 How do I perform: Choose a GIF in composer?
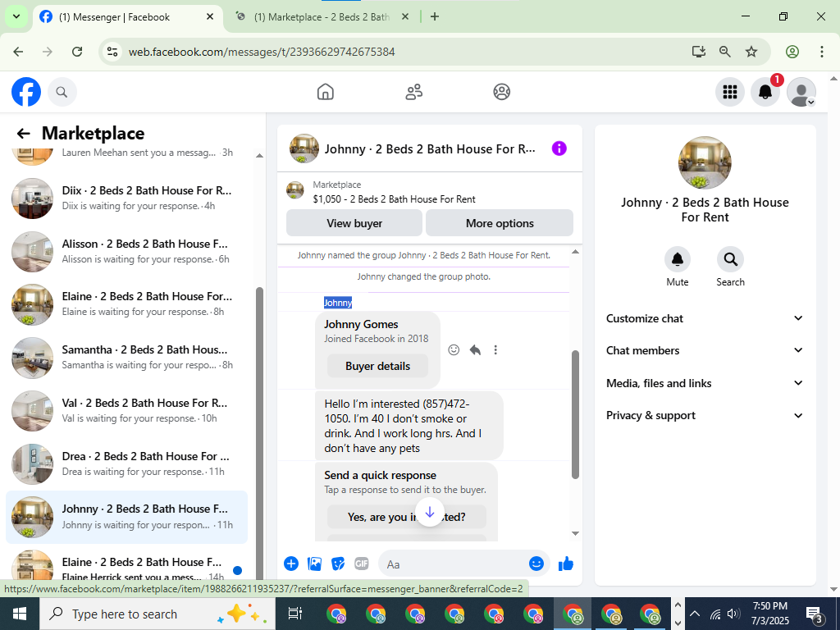tap(362, 564)
